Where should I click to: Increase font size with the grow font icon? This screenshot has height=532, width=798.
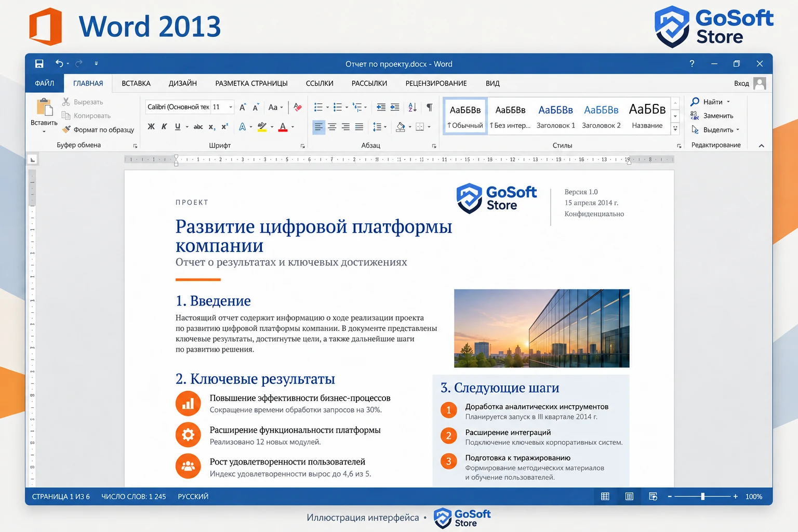pyautogui.click(x=243, y=107)
